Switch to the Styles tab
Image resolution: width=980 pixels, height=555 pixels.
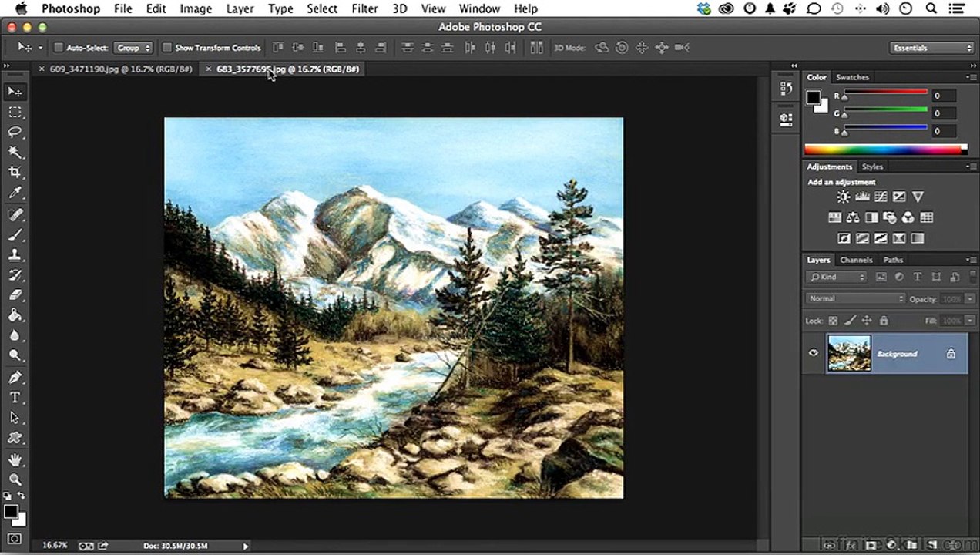click(872, 166)
